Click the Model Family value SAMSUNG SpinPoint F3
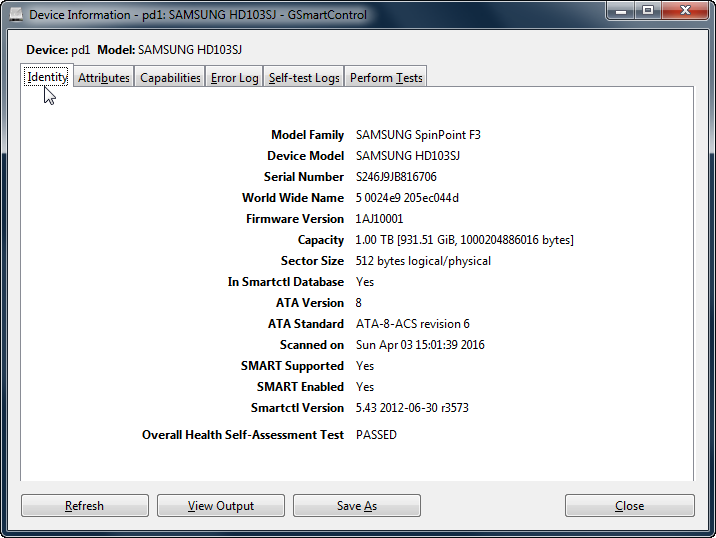The image size is (716, 538). (418, 135)
